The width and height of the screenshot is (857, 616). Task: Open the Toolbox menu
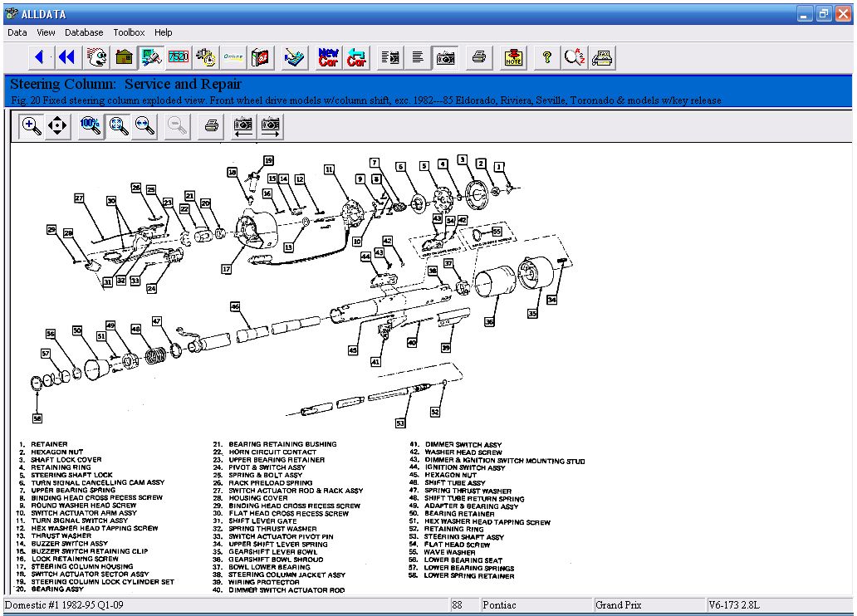(129, 32)
